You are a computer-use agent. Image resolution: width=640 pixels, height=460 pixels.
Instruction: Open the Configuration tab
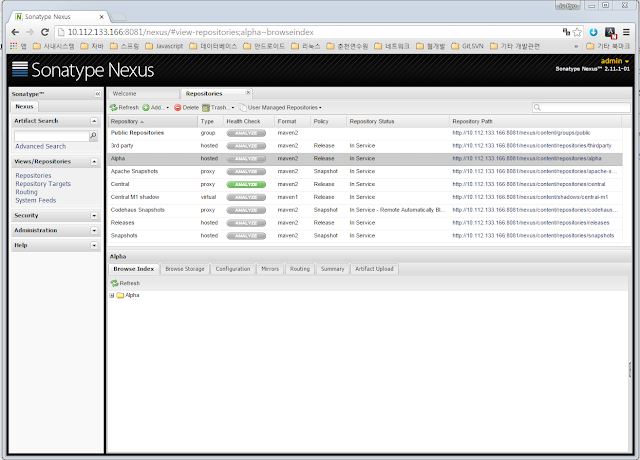click(233, 269)
